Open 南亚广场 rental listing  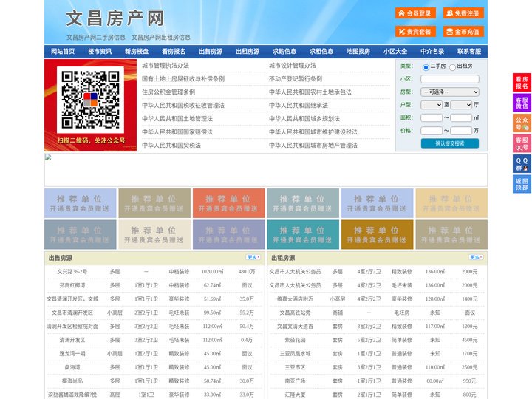tap(295, 381)
